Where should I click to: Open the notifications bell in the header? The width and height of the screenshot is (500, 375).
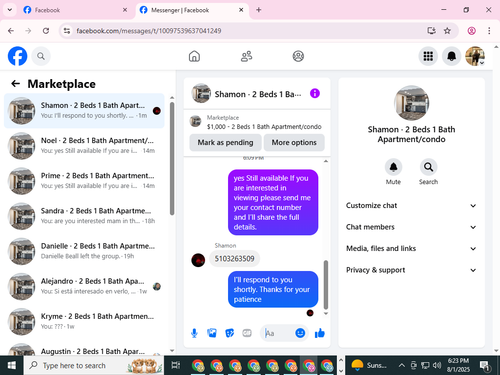[x=451, y=56]
